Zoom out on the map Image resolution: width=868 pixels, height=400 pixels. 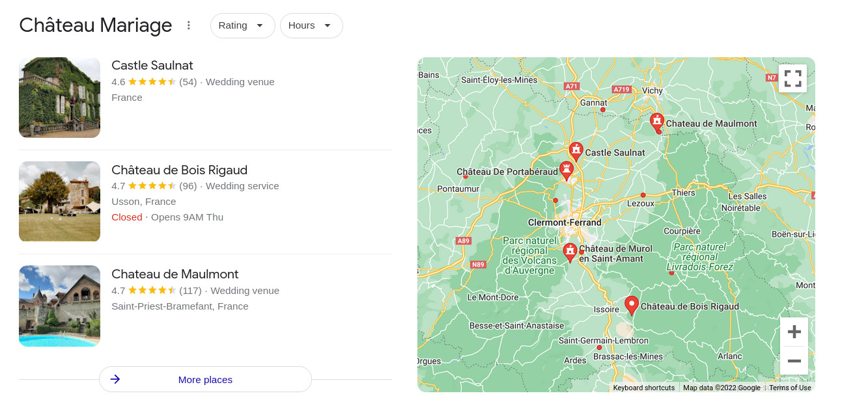tap(794, 361)
